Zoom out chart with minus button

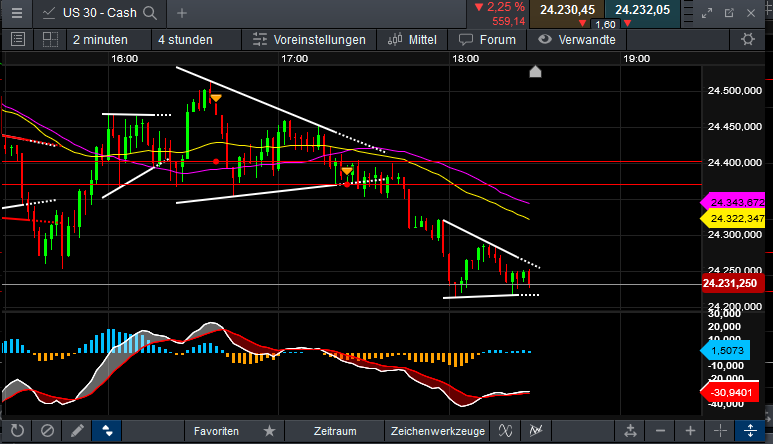click(x=661, y=431)
